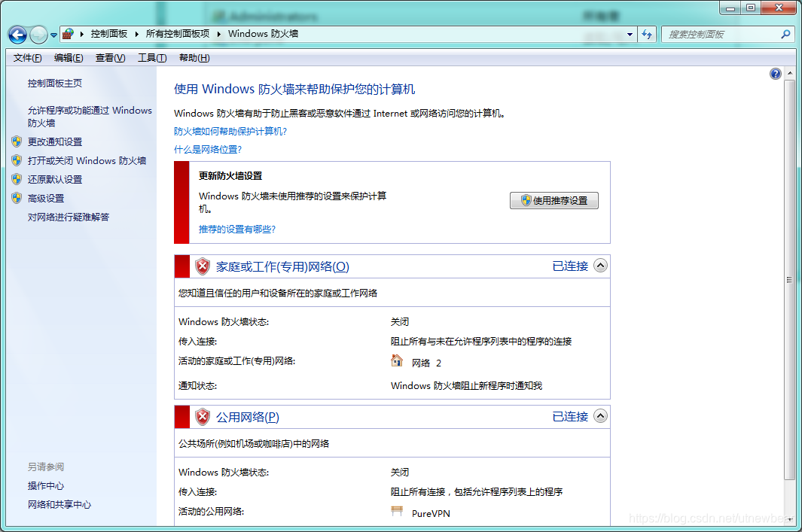Viewport: 802px width, 532px height.
Task: Click the forward navigation arrow button
Action: coord(38,35)
